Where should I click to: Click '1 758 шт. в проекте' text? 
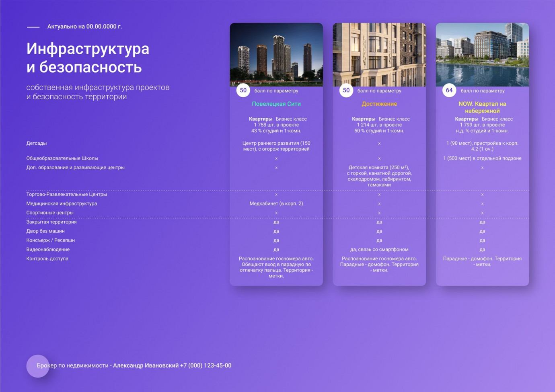click(x=276, y=125)
